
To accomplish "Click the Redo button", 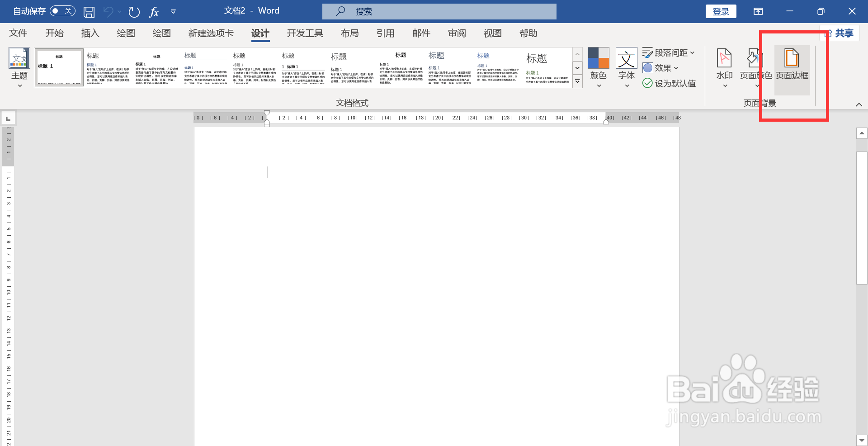I will (x=134, y=11).
